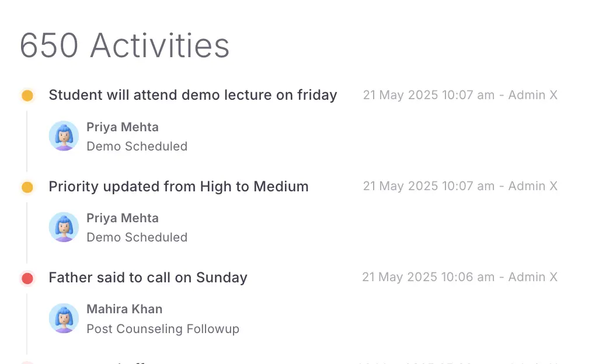Viewport: 592px width, 364px height.
Task: Click the Priya Mehta name under the Priority updated activity
Action: coord(122,218)
